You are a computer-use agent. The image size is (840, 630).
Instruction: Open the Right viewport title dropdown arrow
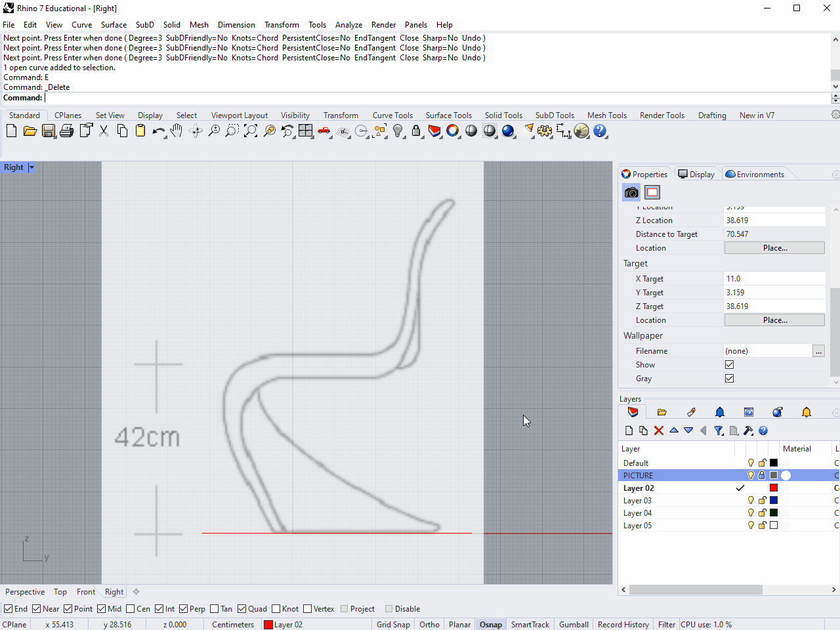point(31,167)
